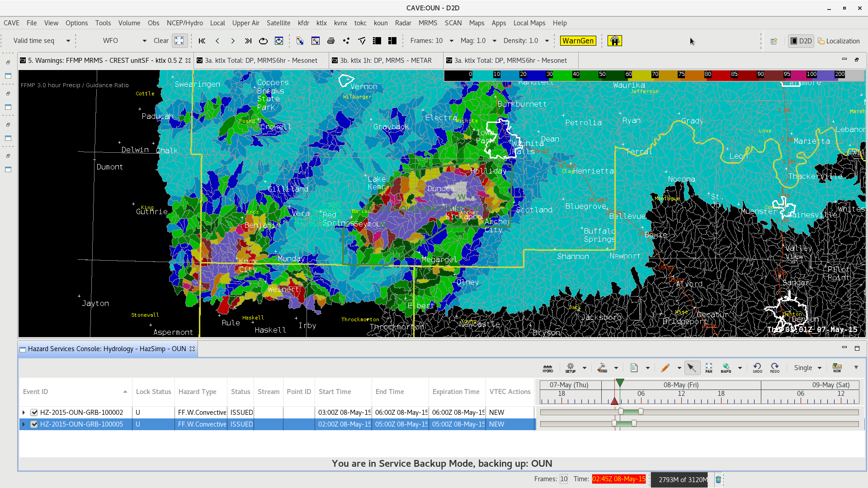868x488 pixels.
Task: Jump to last frame
Action: coord(248,41)
